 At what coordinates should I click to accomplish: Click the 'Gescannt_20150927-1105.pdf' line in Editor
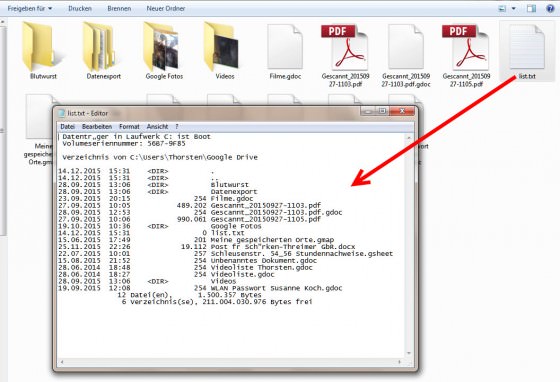click(x=189, y=219)
